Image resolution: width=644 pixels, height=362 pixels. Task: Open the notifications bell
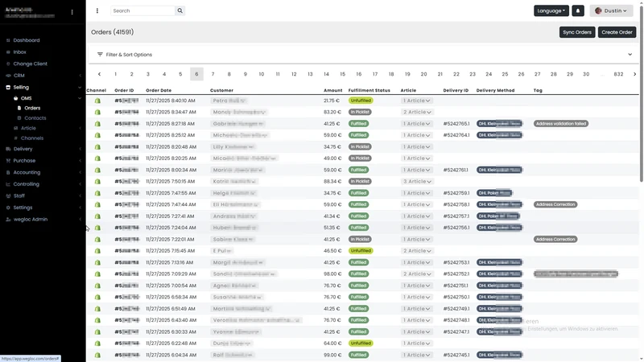tap(577, 10)
